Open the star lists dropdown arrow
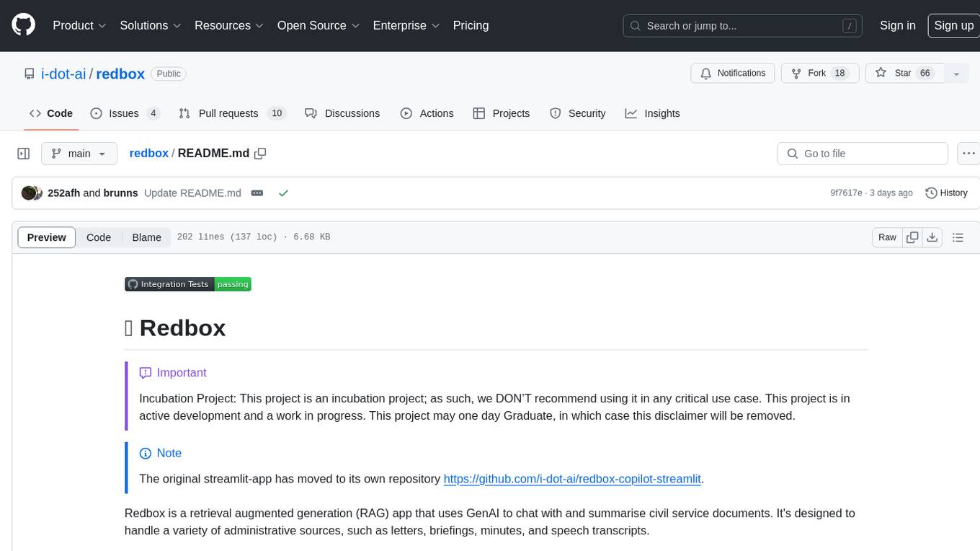 click(956, 74)
